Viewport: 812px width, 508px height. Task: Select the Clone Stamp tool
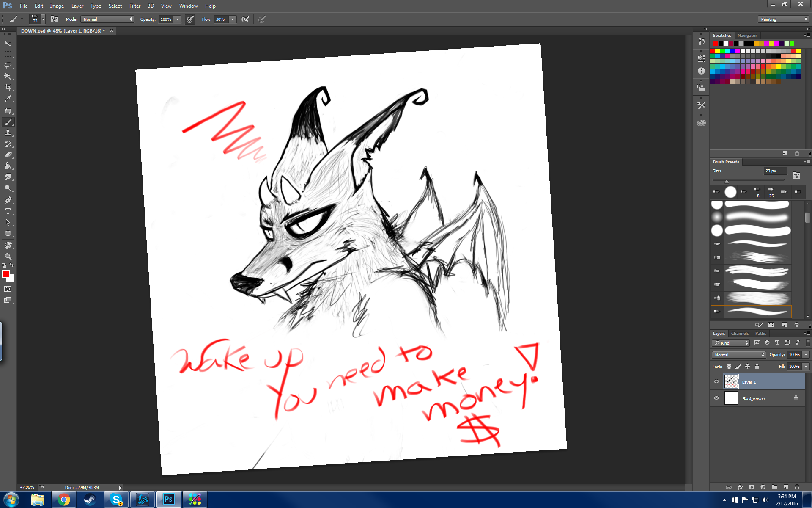[8, 133]
